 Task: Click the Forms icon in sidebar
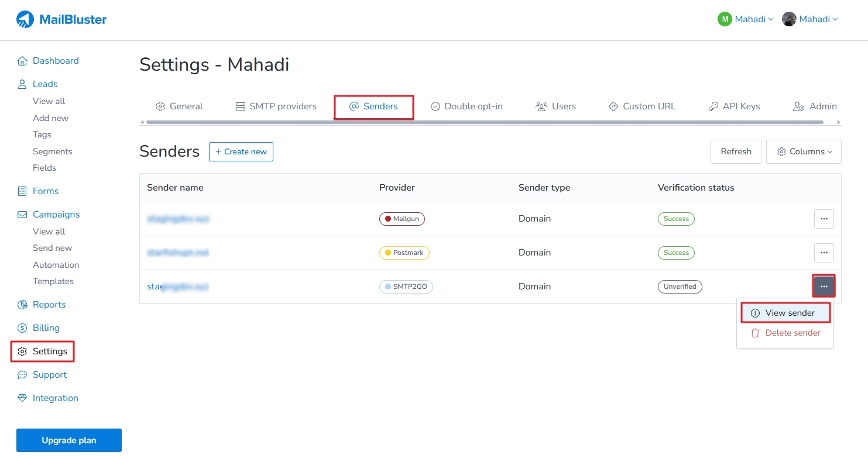coord(22,191)
